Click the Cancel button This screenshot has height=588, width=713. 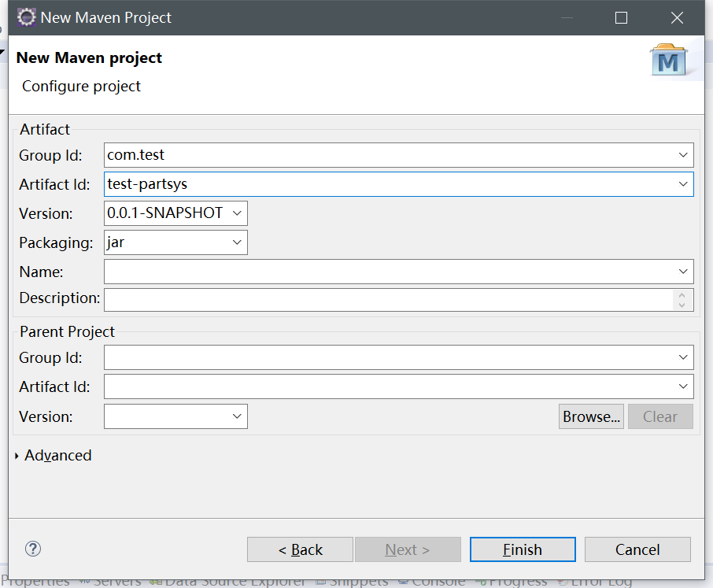[x=637, y=549]
